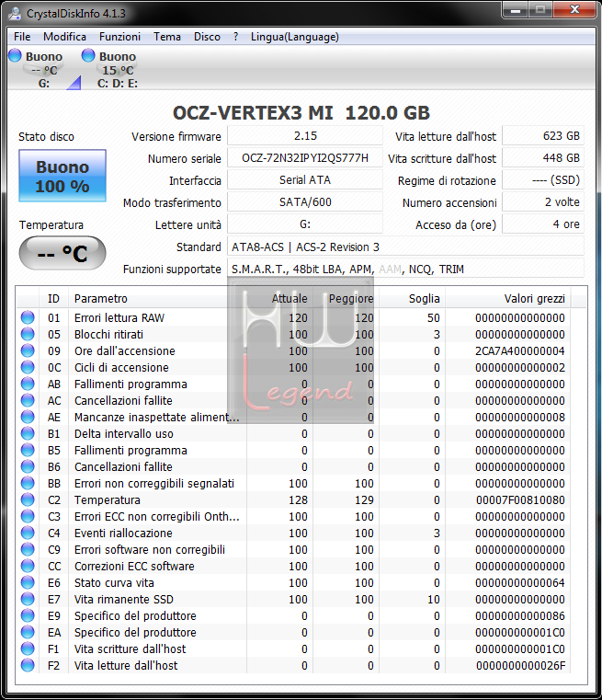Click status icon of Eventi riallocazione row

(28, 533)
